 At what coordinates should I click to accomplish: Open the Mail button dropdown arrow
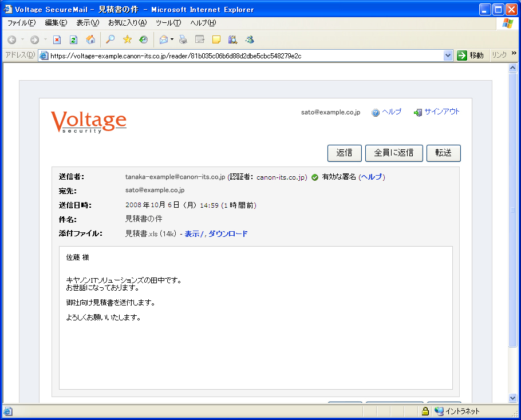point(172,39)
